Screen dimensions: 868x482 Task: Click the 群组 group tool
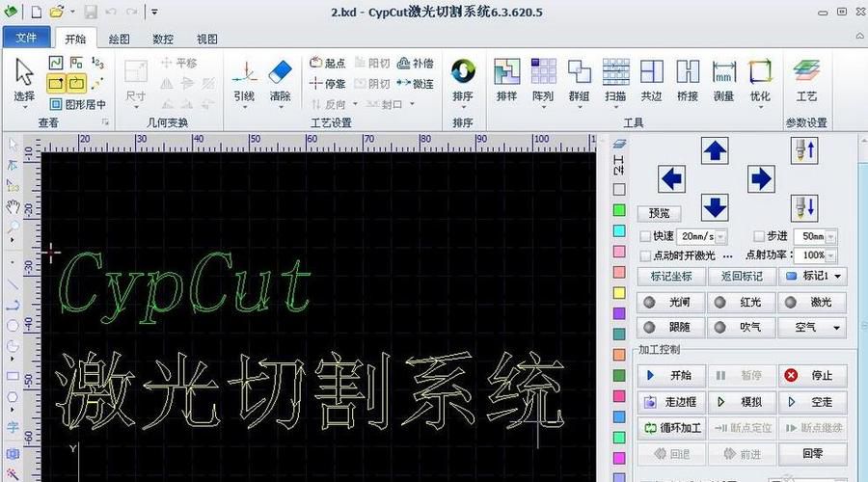point(579,81)
